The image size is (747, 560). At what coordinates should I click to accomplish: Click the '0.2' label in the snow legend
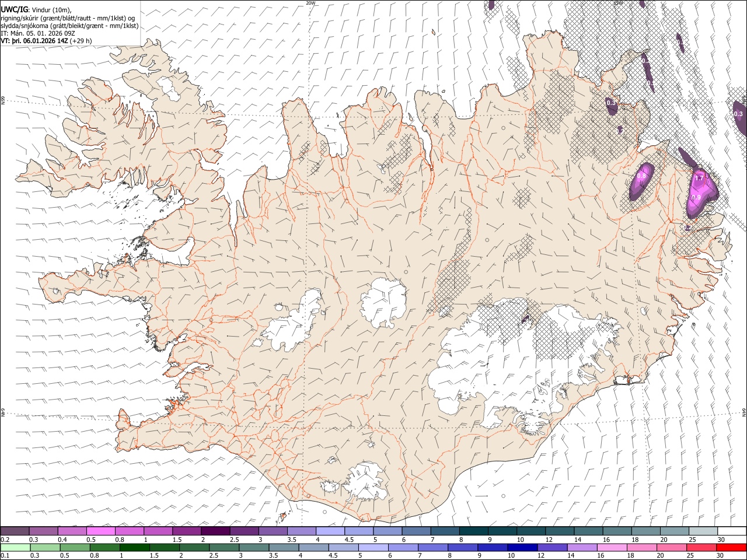[5, 539]
